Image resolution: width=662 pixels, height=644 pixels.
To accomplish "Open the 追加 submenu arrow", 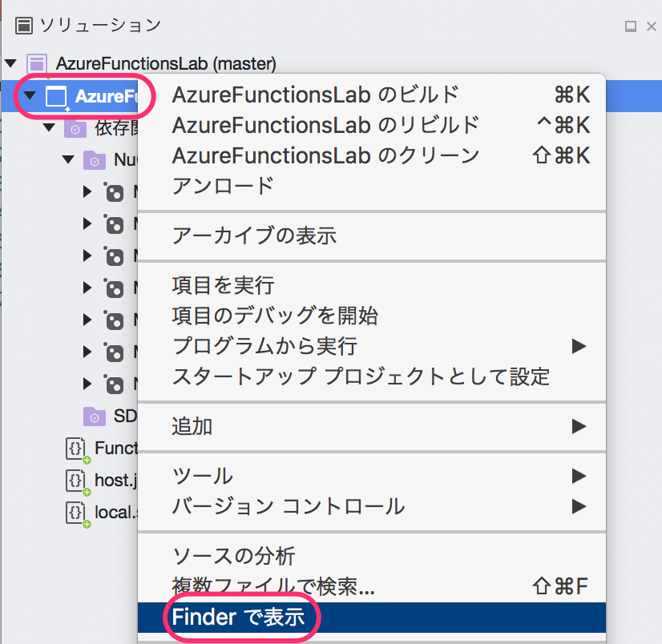I will pyautogui.click(x=579, y=426).
